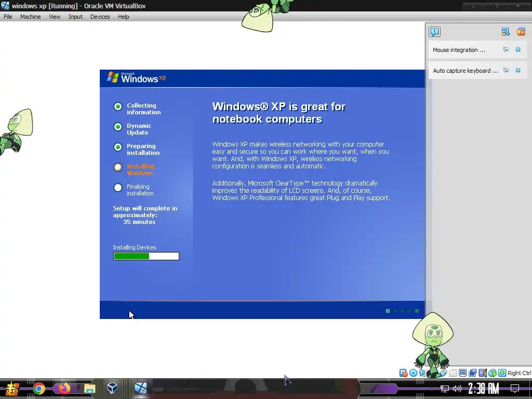532x399 pixels.
Task: Expand details for Auto capture keyboard notification
Action: (x=506, y=70)
